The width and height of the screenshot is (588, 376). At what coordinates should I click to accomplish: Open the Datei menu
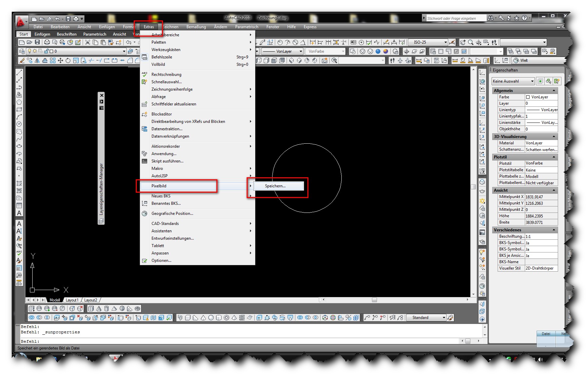click(38, 27)
